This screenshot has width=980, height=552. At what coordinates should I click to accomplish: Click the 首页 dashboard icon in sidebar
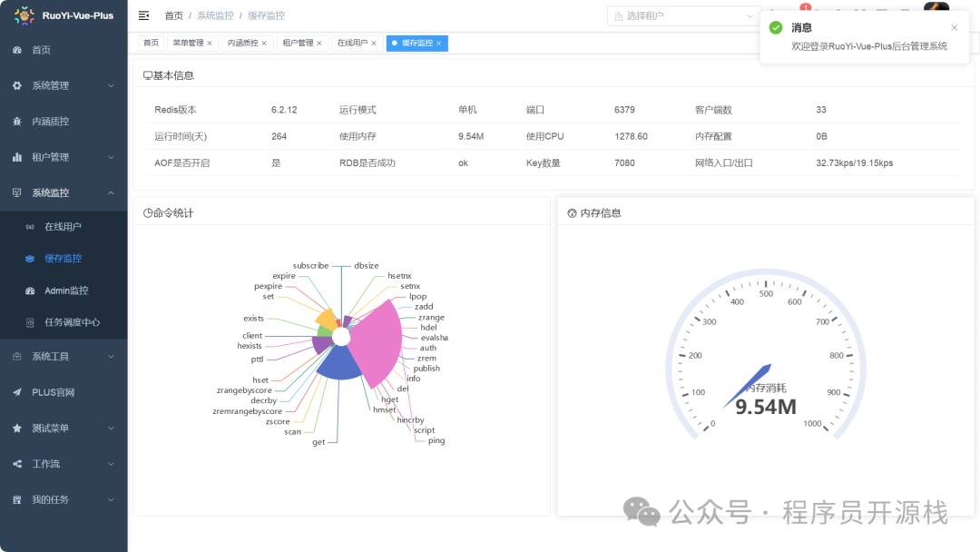point(17,50)
